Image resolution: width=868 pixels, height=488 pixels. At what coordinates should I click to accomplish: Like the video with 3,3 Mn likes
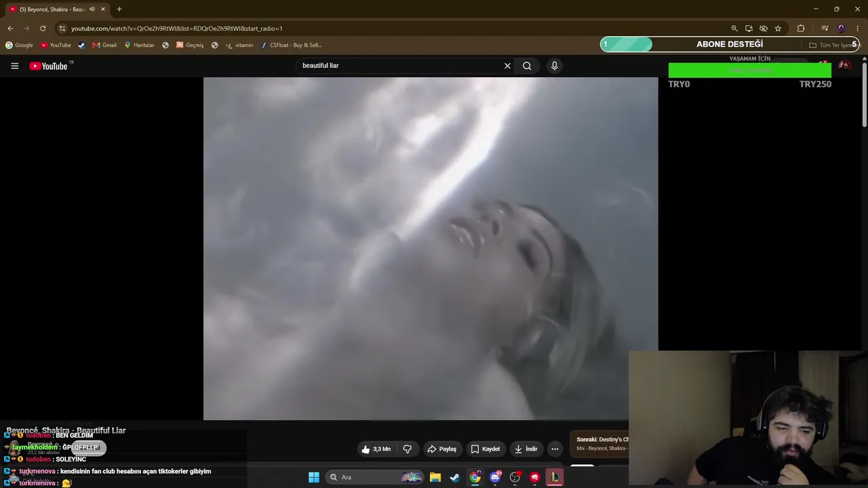376,449
